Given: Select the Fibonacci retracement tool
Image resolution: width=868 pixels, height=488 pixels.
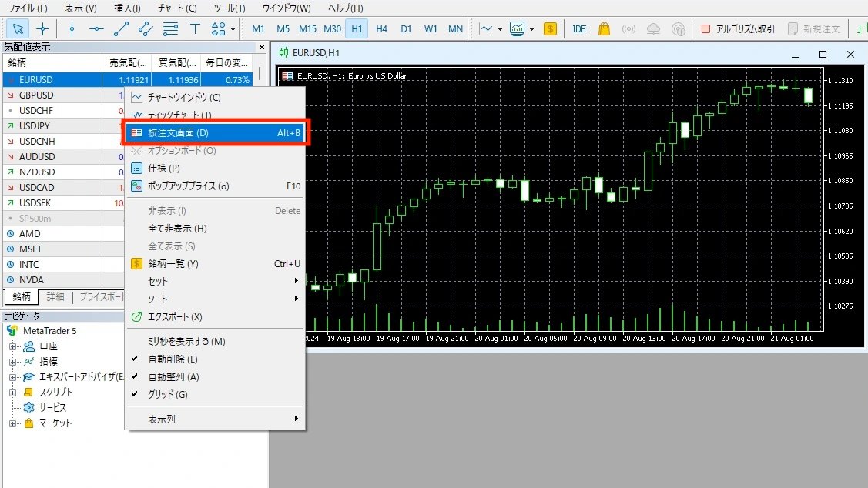Looking at the screenshot, I should click(170, 28).
